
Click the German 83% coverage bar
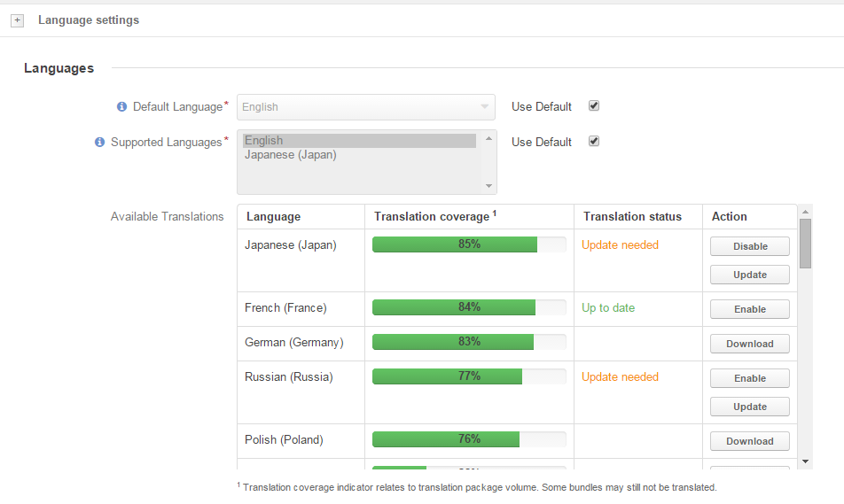[x=469, y=342]
